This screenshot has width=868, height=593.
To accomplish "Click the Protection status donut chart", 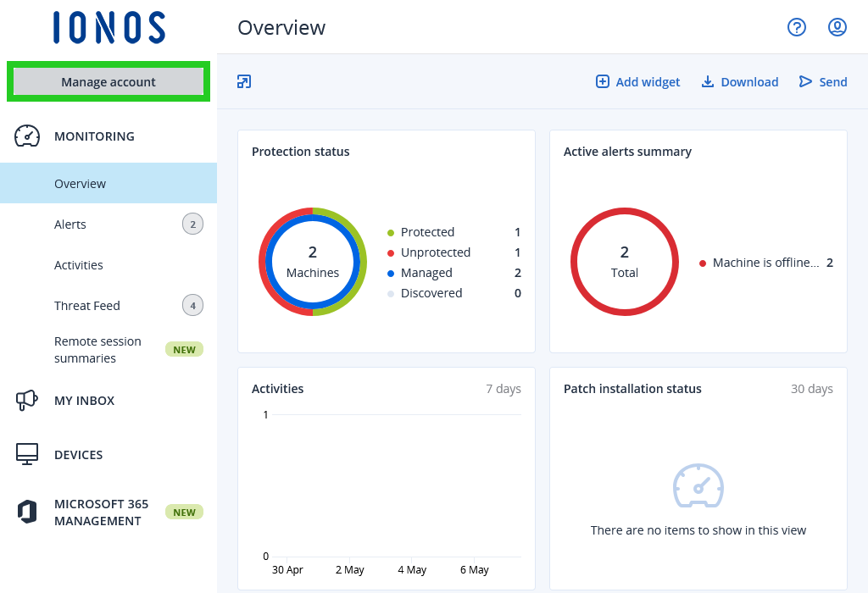I will coord(313,262).
